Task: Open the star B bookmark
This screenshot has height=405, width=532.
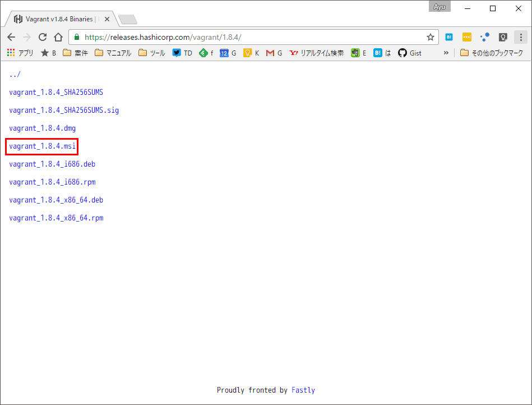Action: click(x=49, y=53)
